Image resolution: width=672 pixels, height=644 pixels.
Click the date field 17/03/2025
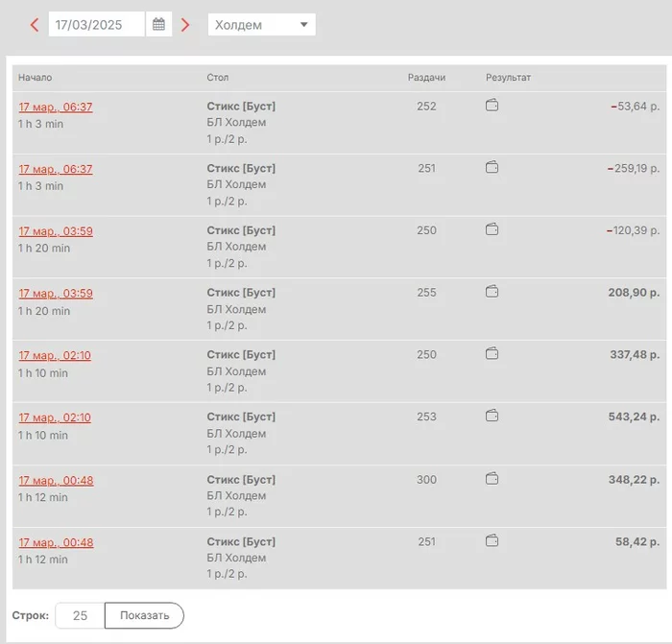(96, 25)
